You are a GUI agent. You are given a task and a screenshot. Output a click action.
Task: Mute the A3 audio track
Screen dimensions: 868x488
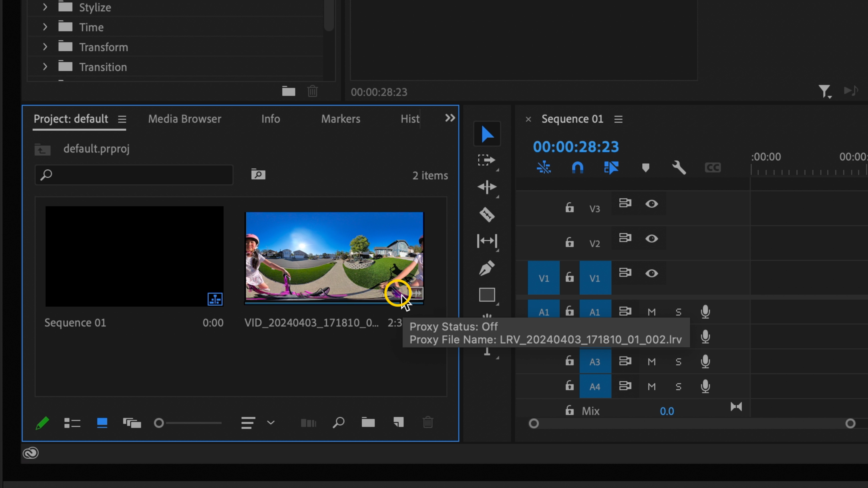point(652,361)
